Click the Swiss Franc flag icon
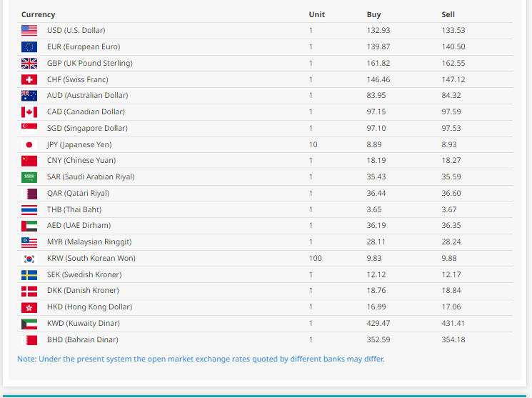 (29, 80)
